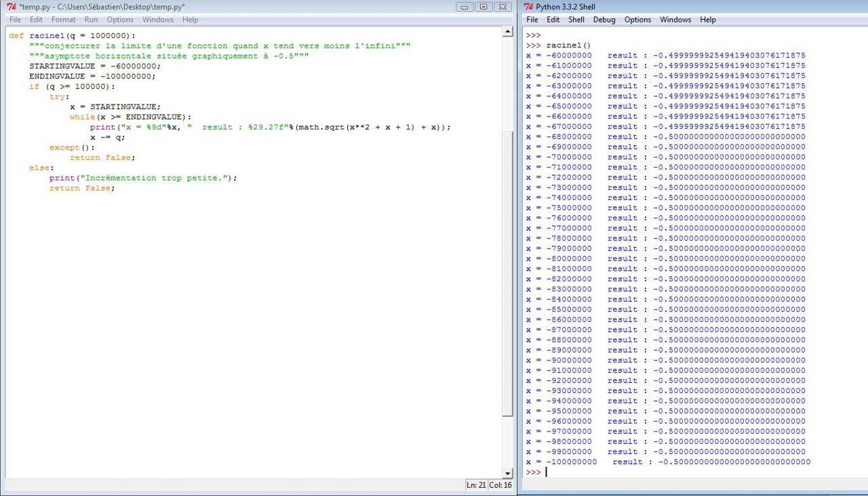Click the Tk feather icon in temp.py title bar
The width and height of the screenshot is (868, 496).
click(x=11, y=7)
